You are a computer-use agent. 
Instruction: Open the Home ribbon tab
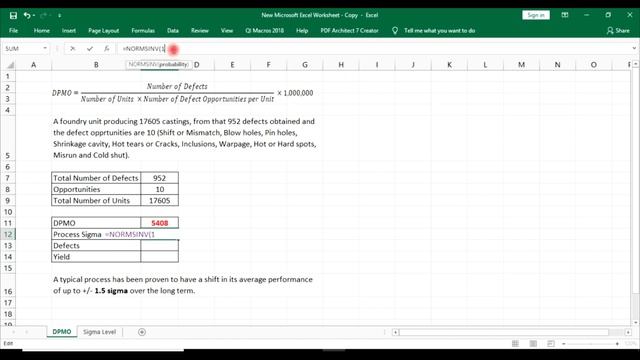(x=42, y=31)
